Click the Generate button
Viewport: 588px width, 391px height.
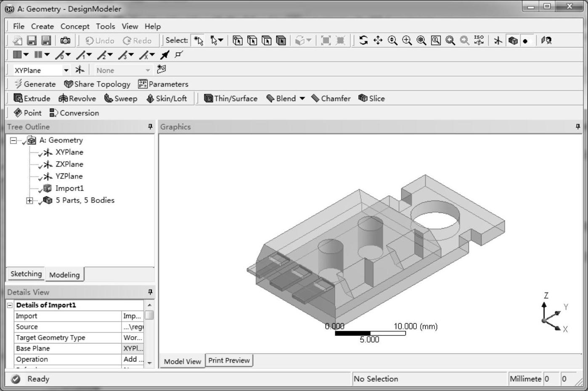tap(35, 84)
